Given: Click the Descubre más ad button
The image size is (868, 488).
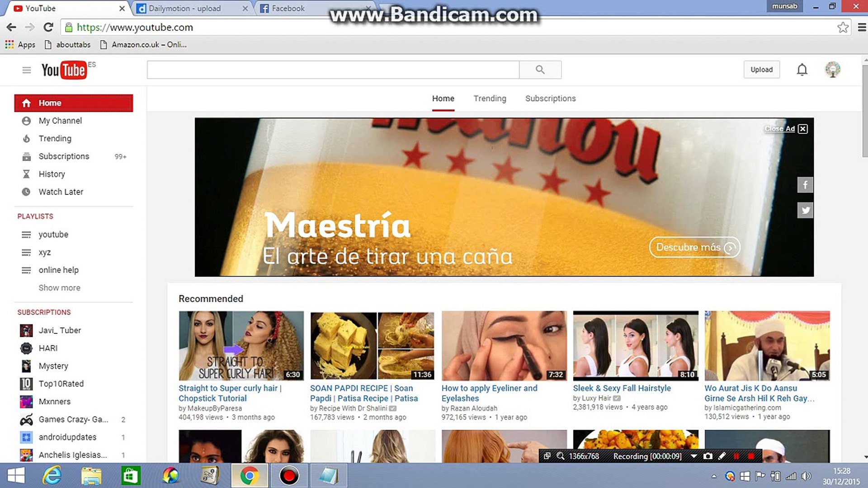Looking at the screenshot, I should (x=694, y=247).
